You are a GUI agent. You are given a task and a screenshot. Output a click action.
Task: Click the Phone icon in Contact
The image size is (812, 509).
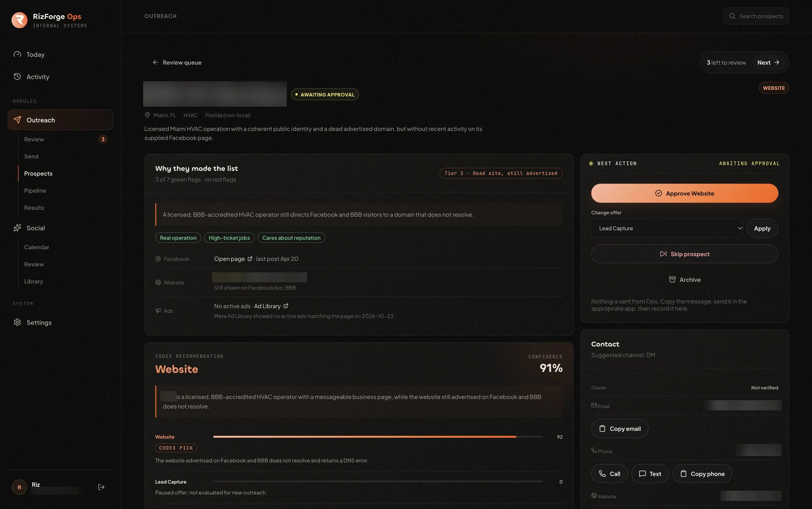594,450
